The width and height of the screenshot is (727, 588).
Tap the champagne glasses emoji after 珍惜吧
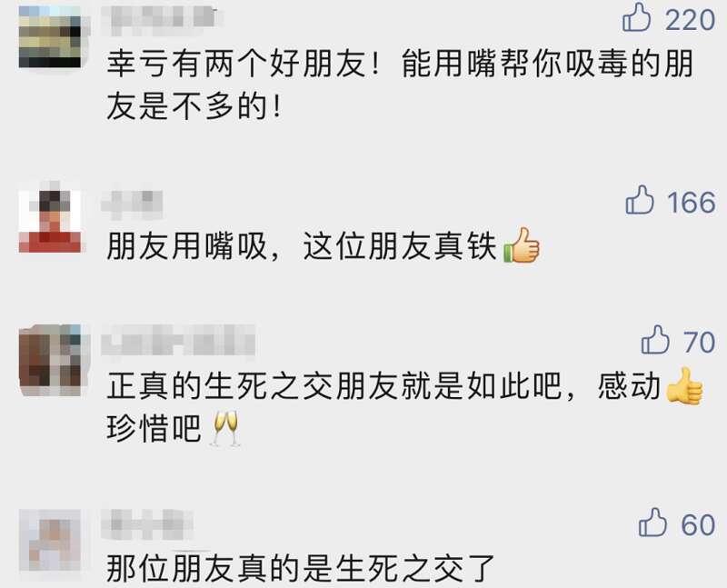coord(225,428)
